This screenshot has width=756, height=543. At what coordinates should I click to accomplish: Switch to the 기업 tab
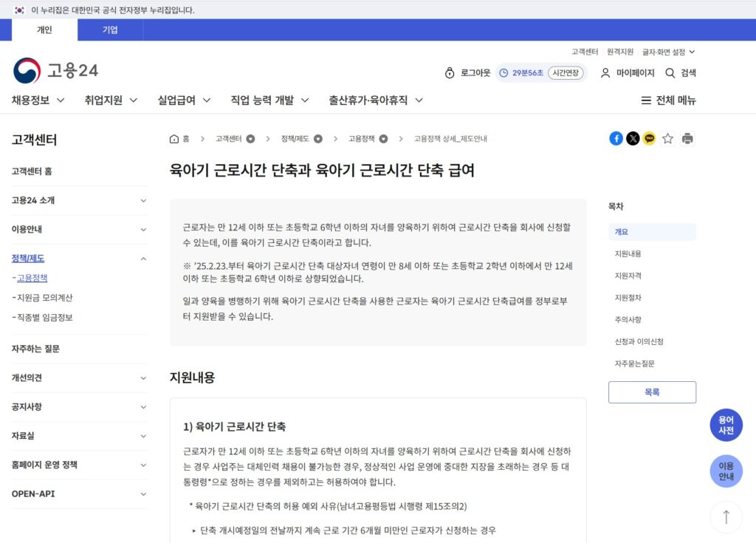[x=110, y=30]
